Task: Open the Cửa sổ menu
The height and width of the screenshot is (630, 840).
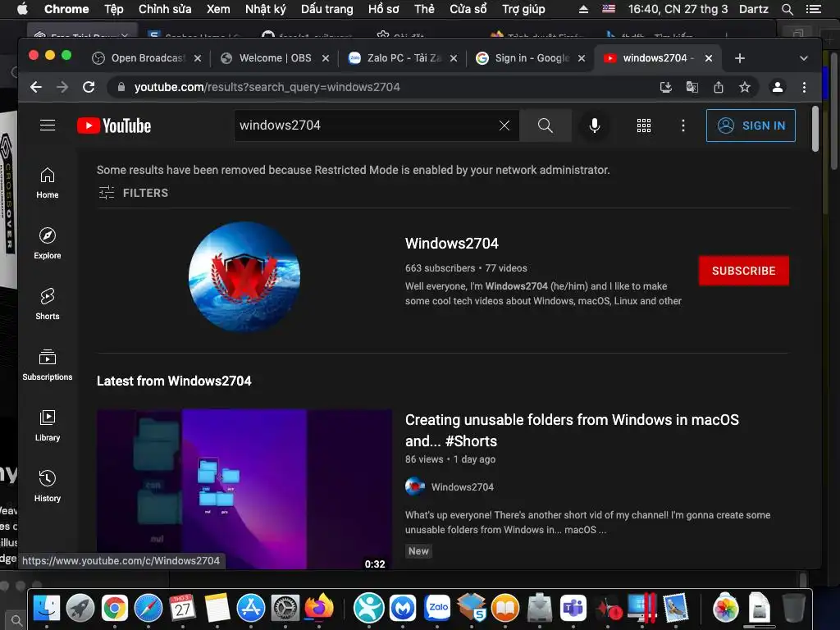Action: coord(468,9)
